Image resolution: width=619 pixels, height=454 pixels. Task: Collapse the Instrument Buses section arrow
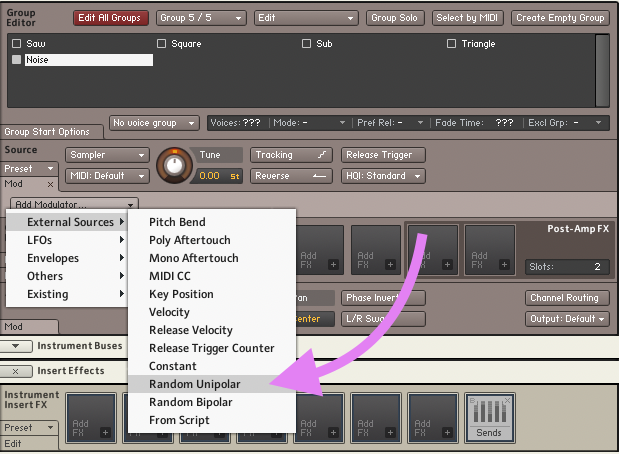(17, 346)
